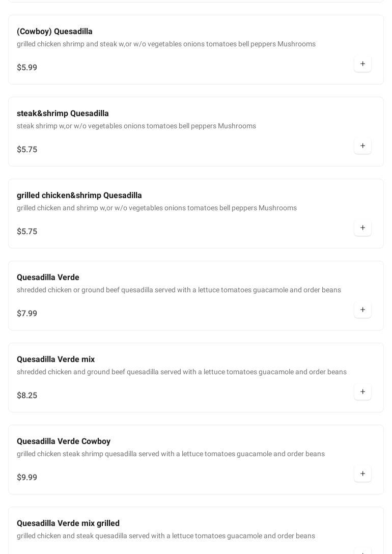Image resolution: width=392 pixels, height=554 pixels.
Task: Select Quesadilla Verde mix title
Action: click(x=55, y=359)
